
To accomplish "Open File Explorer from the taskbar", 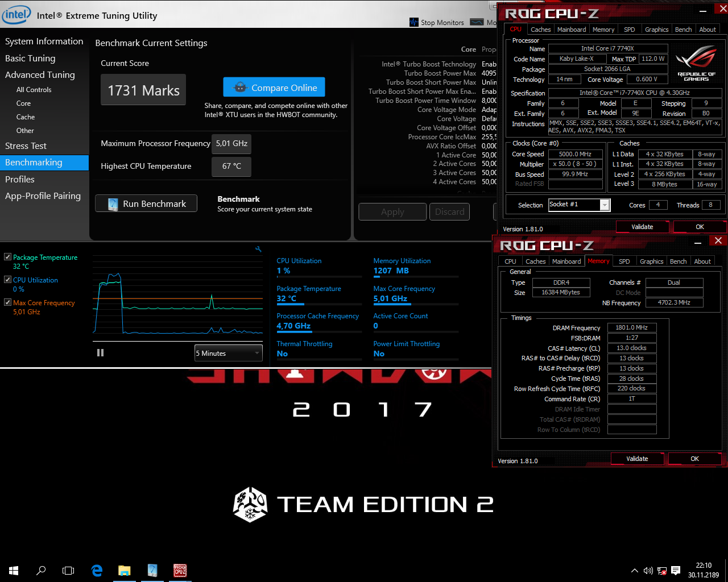I will pos(124,571).
